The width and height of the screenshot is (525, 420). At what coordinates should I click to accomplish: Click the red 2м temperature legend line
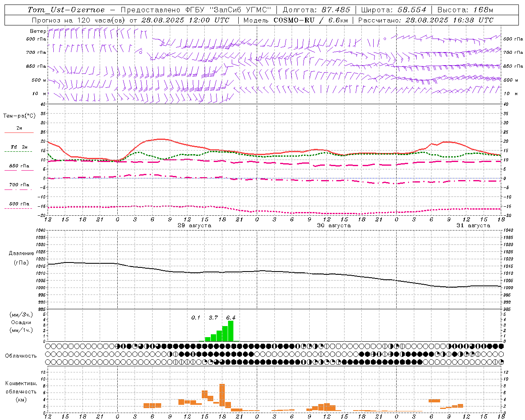19,133
